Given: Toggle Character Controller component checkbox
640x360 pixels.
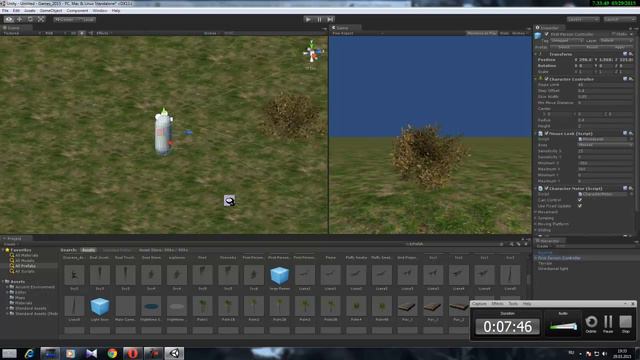Looking at the screenshot, I should [x=547, y=79].
